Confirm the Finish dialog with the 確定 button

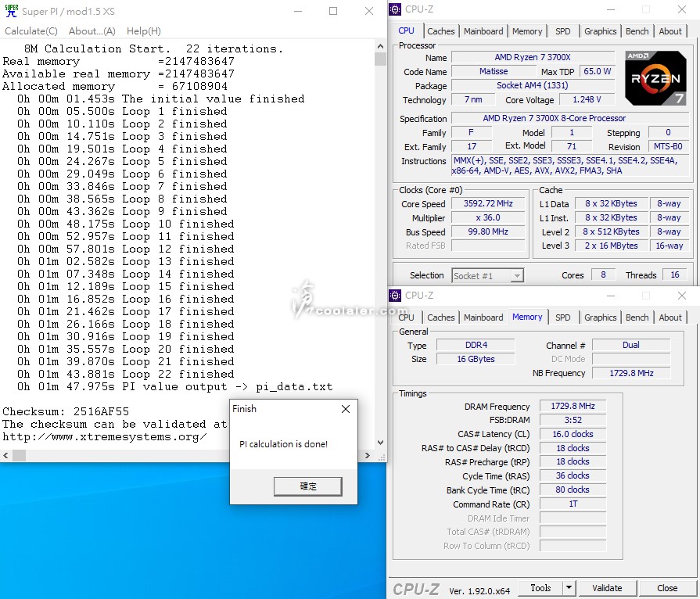click(x=308, y=486)
